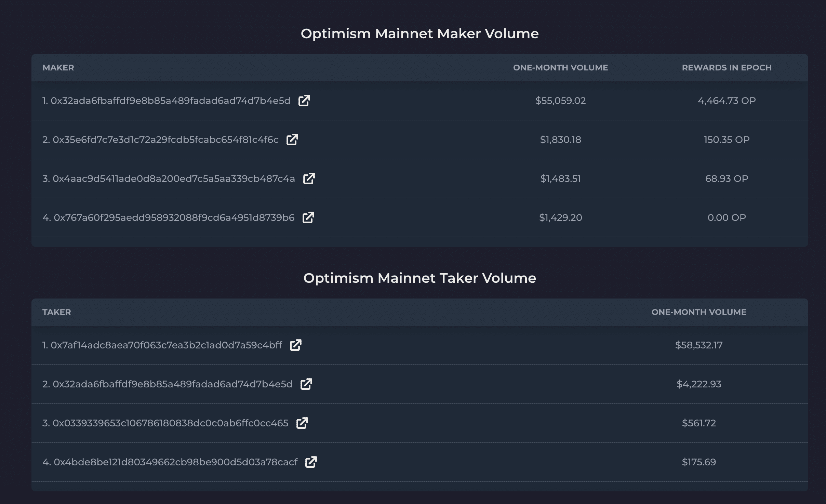The height and width of the screenshot is (504, 826).
Task: Open external link for taker 0x03393396 address
Action: pos(302,423)
